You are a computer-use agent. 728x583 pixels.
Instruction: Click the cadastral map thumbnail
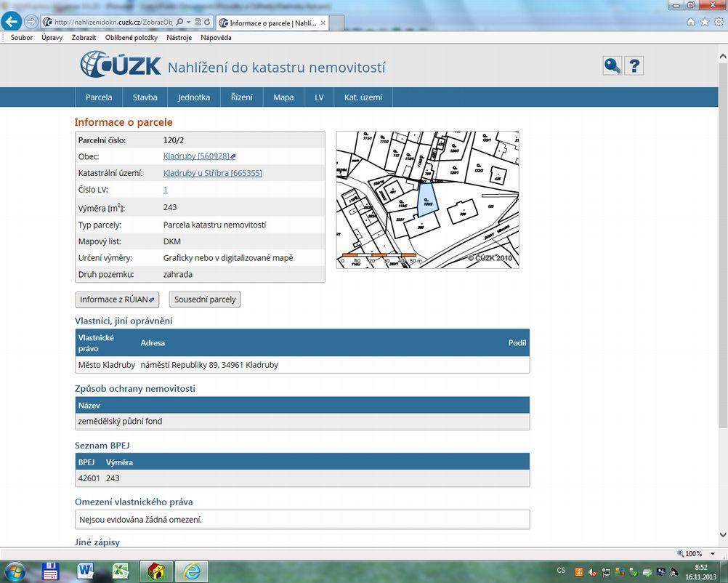(x=428, y=200)
